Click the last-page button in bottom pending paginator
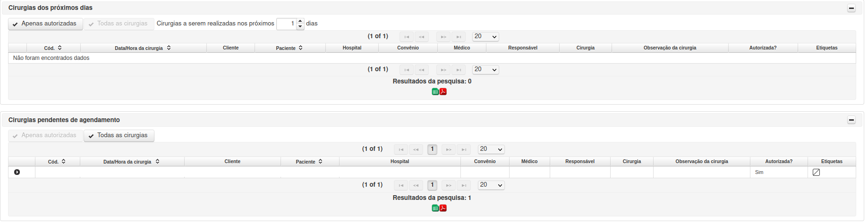 (x=464, y=185)
